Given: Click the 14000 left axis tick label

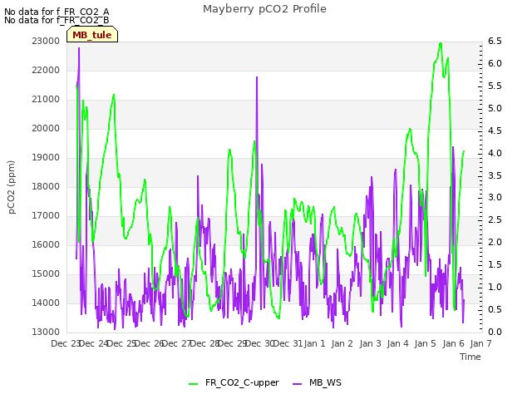Looking at the screenshot, I should pos(46,303).
